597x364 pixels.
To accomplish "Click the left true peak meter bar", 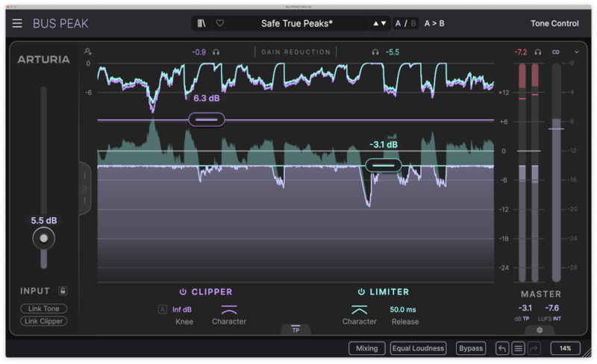I will pyautogui.click(x=522, y=172).
